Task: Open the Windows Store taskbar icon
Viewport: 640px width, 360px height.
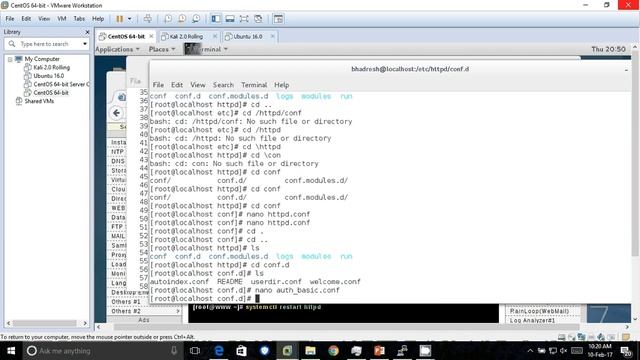Action: coord(242,351)
